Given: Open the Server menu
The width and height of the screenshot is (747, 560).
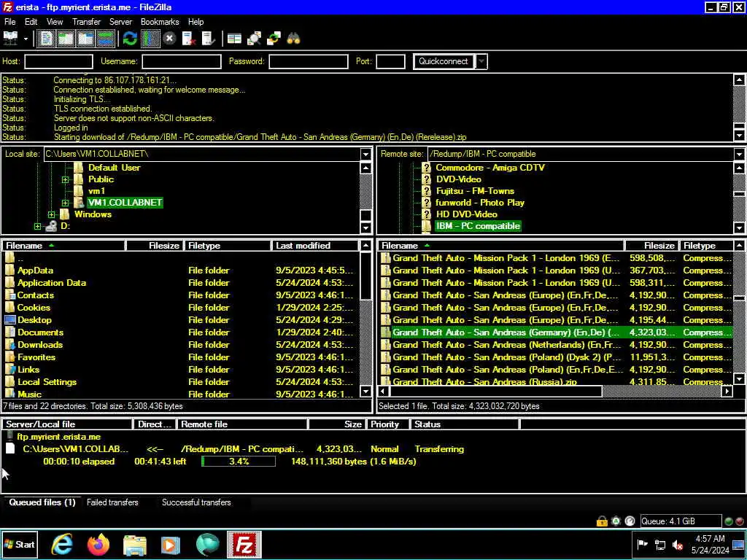Looking at the screenshot, I should pyautogui.click(x=120, y=22).
